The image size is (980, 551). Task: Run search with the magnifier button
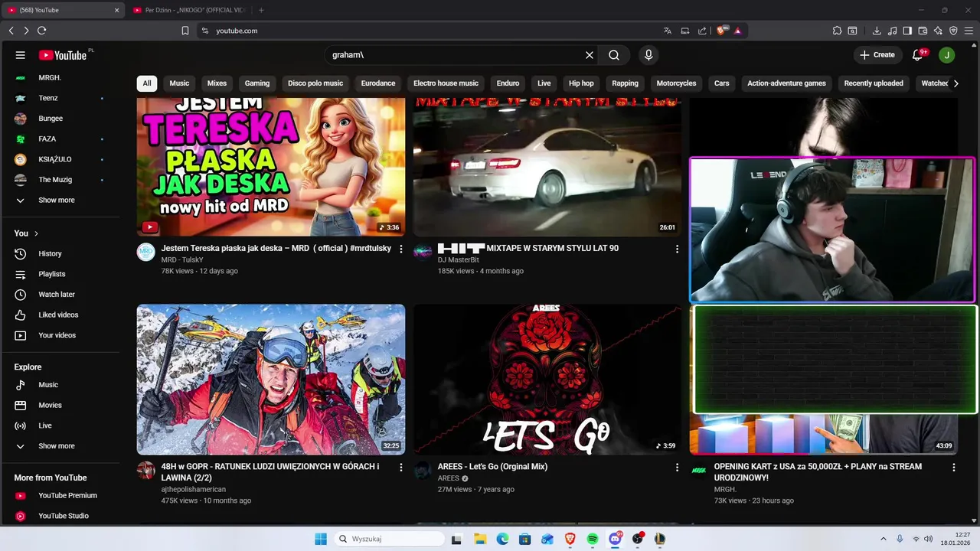point(614,55)
